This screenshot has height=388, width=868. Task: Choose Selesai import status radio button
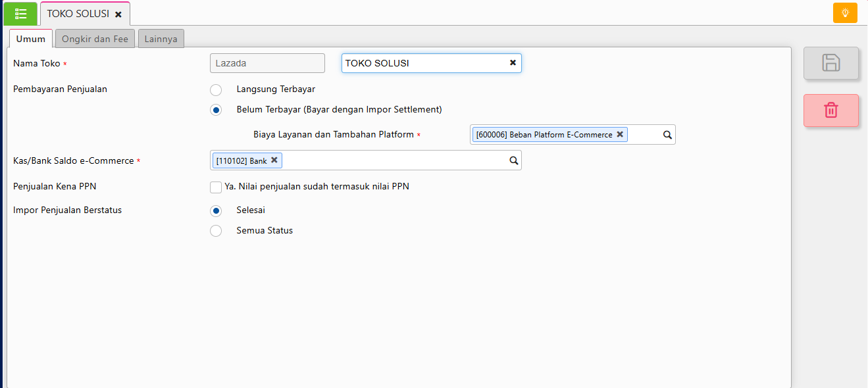click(216, 210)
